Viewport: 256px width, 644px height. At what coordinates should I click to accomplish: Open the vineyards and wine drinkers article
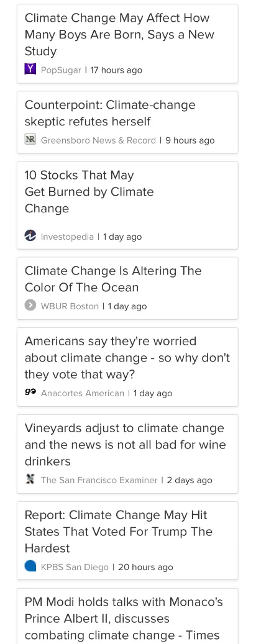pyautogui.click(x=127, y=454)
